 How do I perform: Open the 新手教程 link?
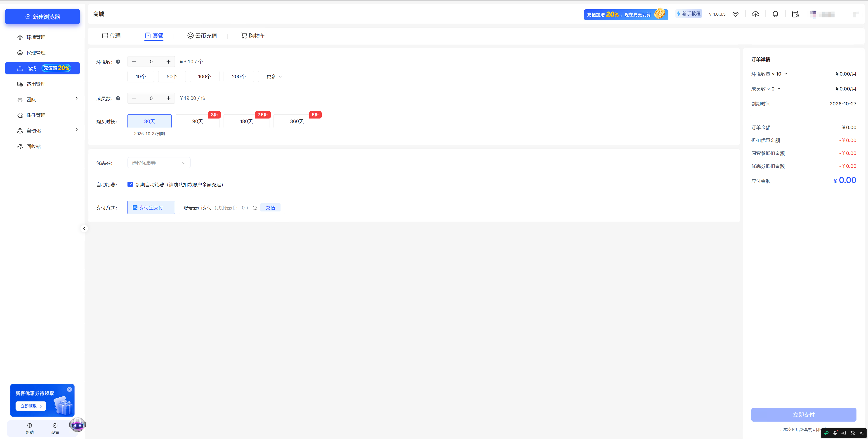click(x=689, y=14)
